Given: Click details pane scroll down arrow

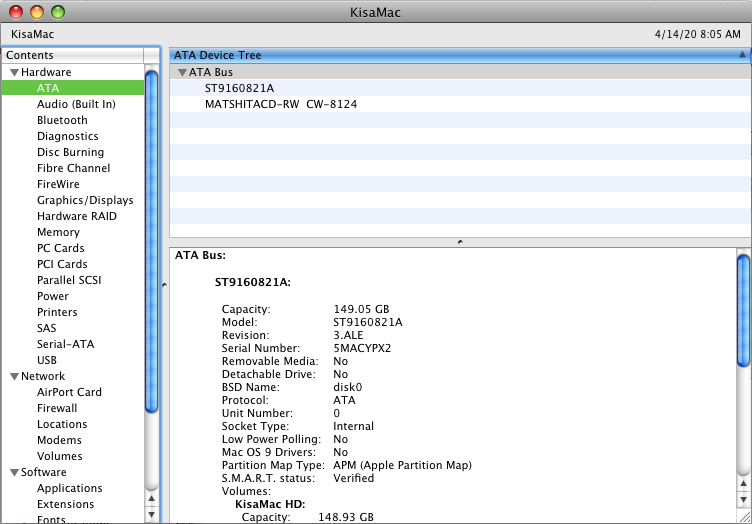Looking at the screenshot, I should pyautogui.click(x=743, y=500).
